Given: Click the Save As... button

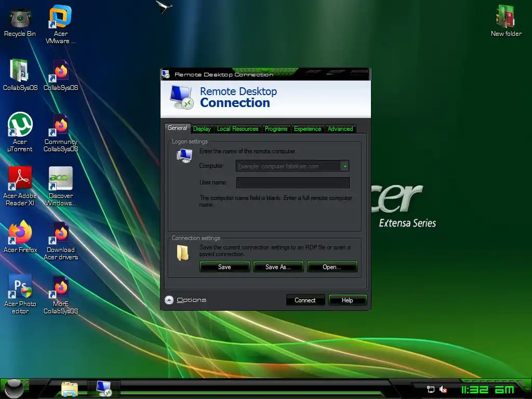Looking at the screenshot, I should [x=278, y=267].
